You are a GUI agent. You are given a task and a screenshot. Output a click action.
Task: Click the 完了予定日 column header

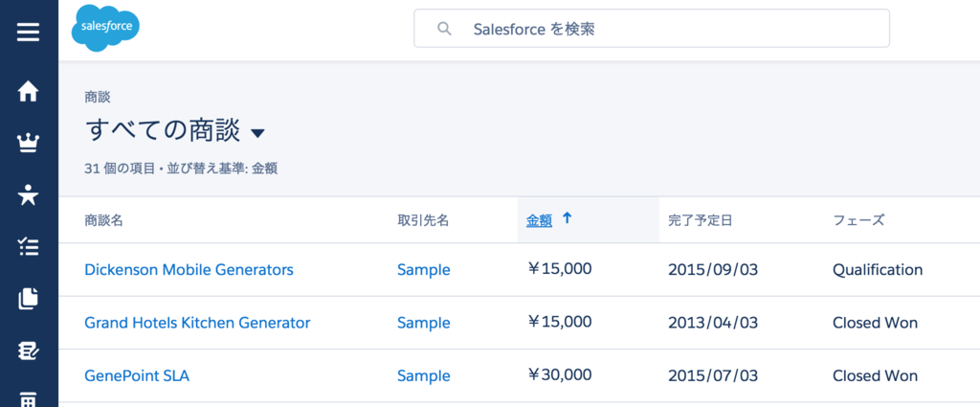[700, 220]
